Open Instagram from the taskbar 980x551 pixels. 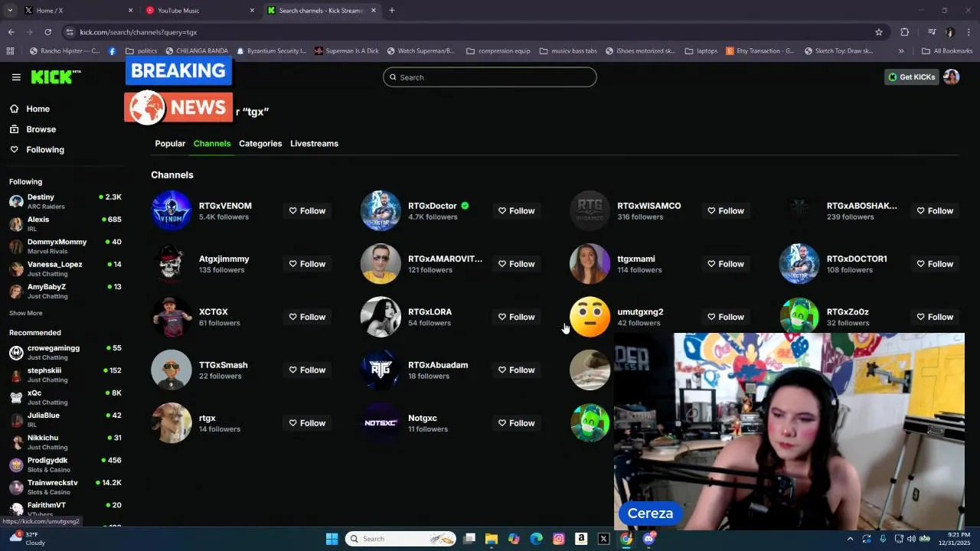pos(559,539)
